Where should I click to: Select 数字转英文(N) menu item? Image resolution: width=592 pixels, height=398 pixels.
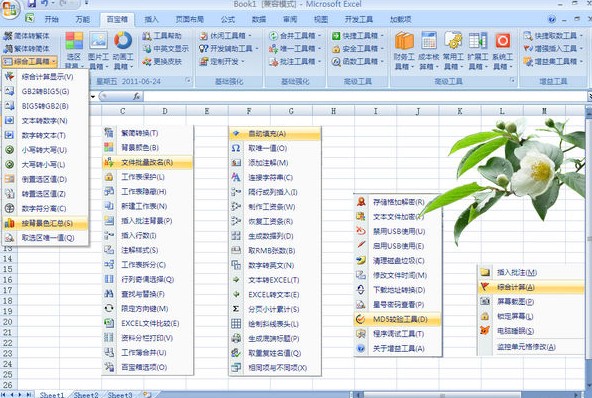tap(275, 265)
